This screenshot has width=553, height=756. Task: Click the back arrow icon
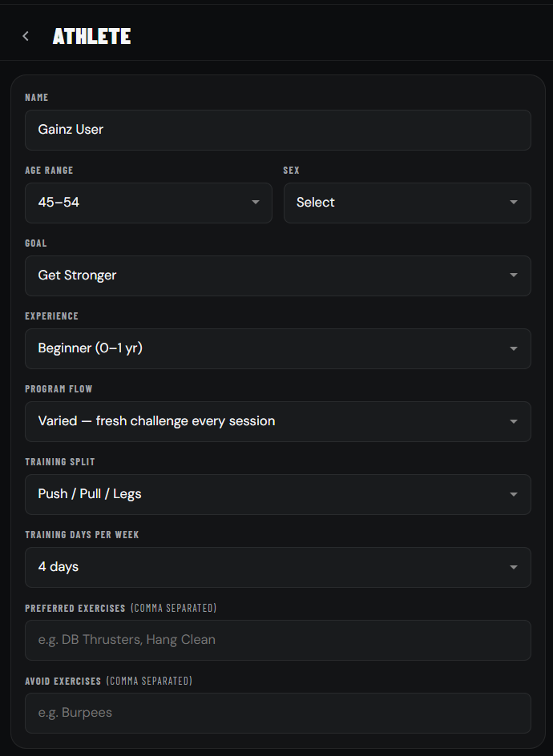pyautogui.click(x=25, y=35)
